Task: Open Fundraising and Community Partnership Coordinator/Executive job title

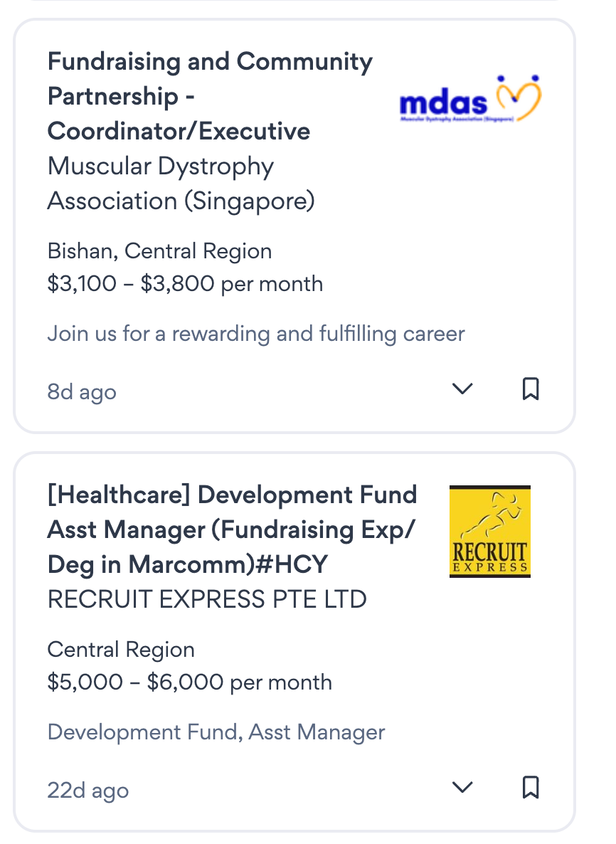Action: coord(209,96)
